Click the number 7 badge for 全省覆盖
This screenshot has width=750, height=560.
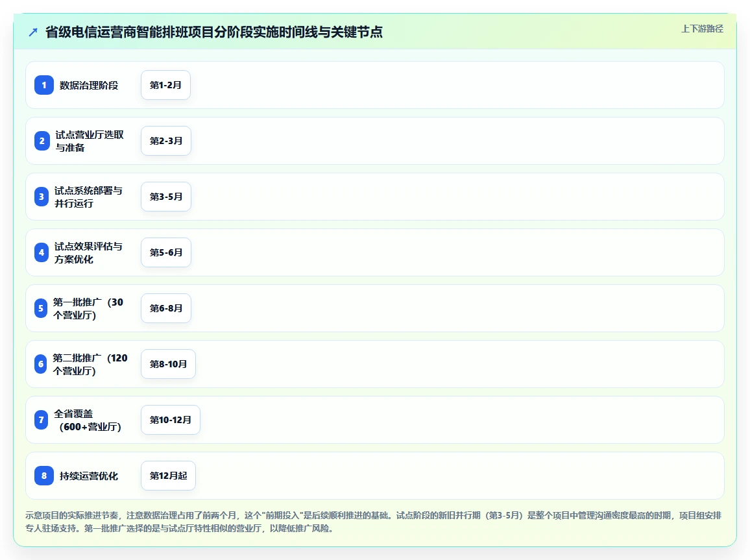click(41, 420)
